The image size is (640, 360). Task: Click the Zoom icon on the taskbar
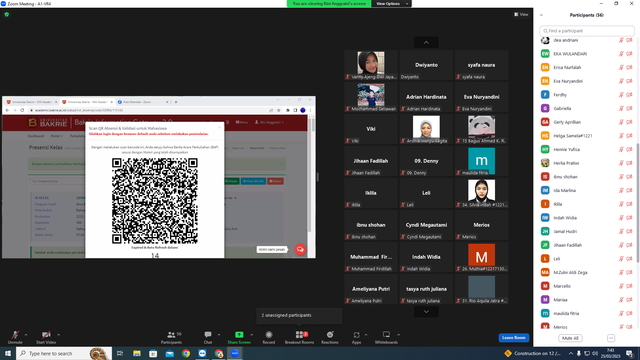[x=235, y=353]
